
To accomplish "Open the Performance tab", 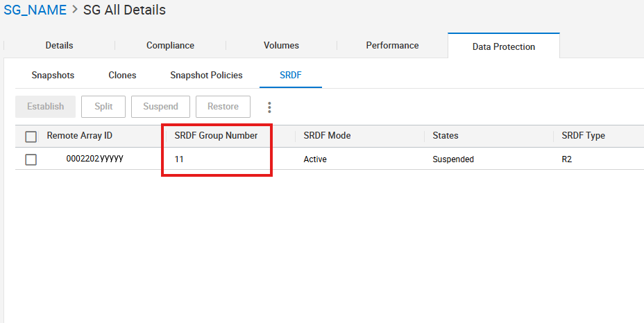I will (392, 46).
